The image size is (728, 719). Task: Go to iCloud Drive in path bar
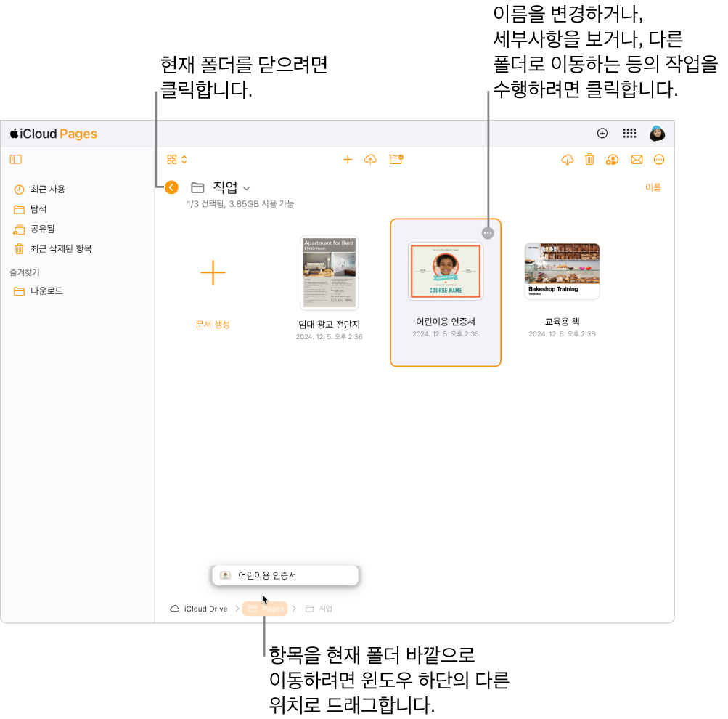click(x=199, y=609)
